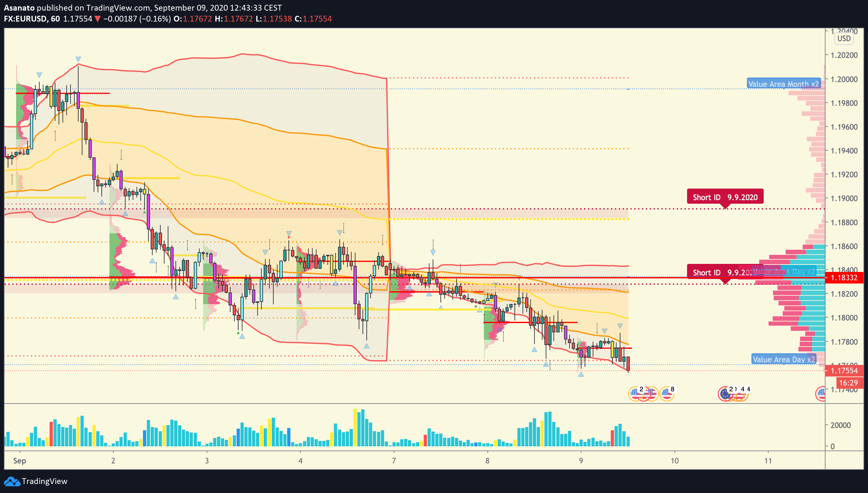Click the 1.18600 price axis label

(844, 246)
